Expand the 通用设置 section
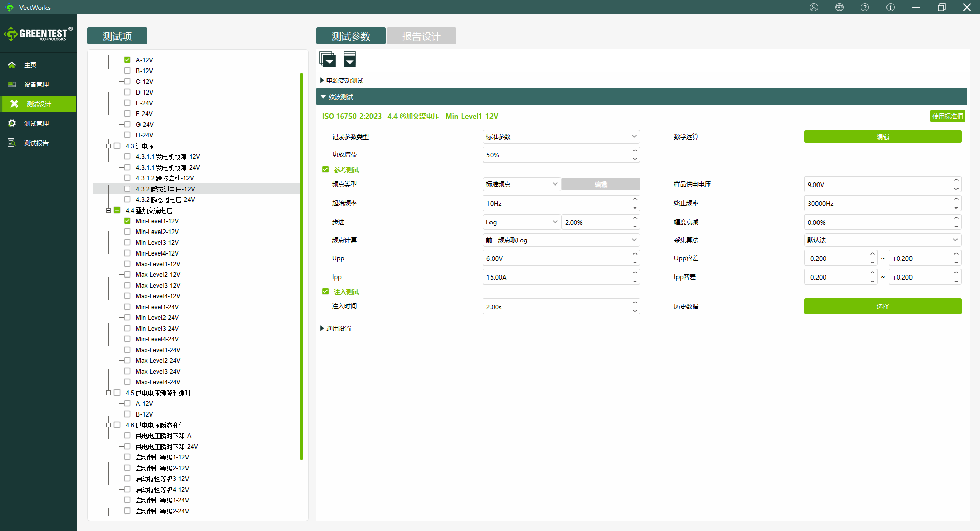Viewport: 980px width, 531px height. [336, 329]
